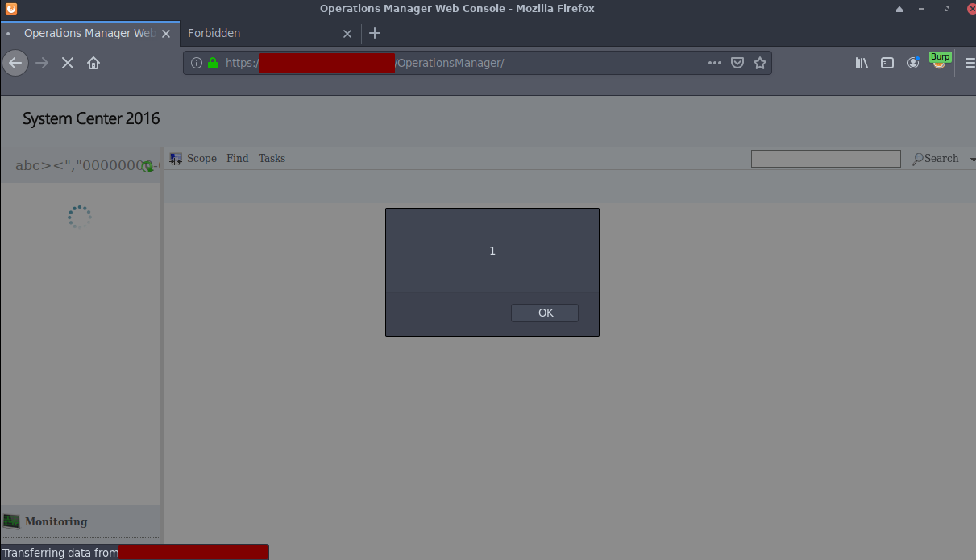The height and width of the screenshot is (560, 976).
Task: Open the Firefox home page
Action: click(x=93, y=63)
